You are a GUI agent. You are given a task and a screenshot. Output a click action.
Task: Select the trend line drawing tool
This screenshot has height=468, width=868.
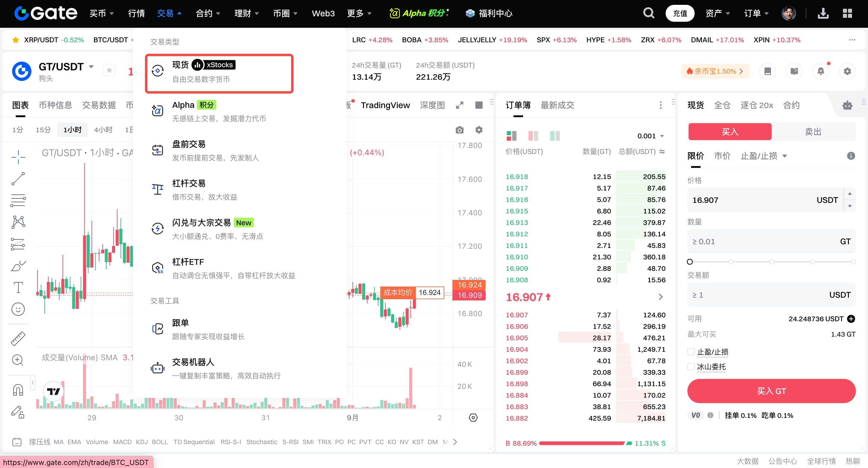coord(18,178)
